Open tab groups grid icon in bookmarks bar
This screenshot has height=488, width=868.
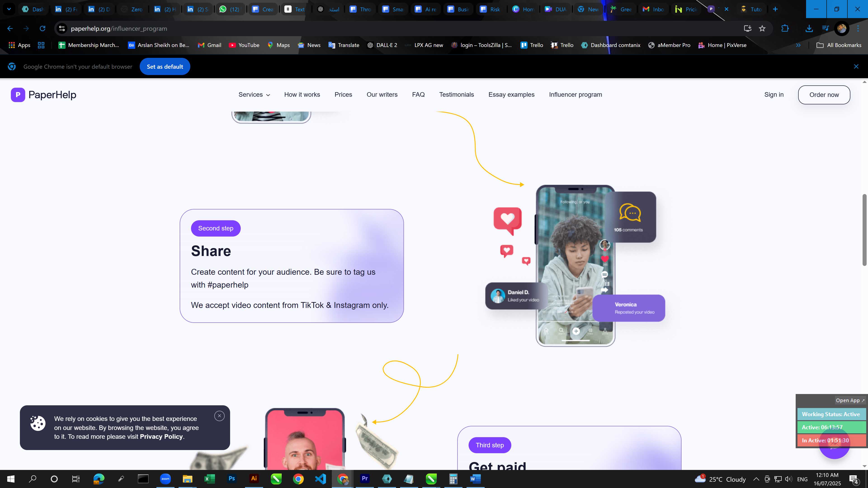(41, 45)
